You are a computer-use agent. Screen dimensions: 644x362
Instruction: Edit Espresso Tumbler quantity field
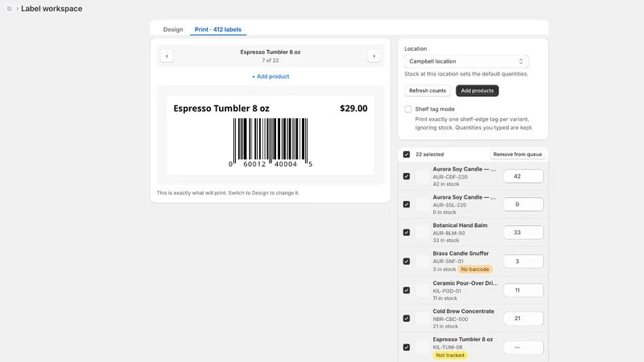tap(523, 348)
